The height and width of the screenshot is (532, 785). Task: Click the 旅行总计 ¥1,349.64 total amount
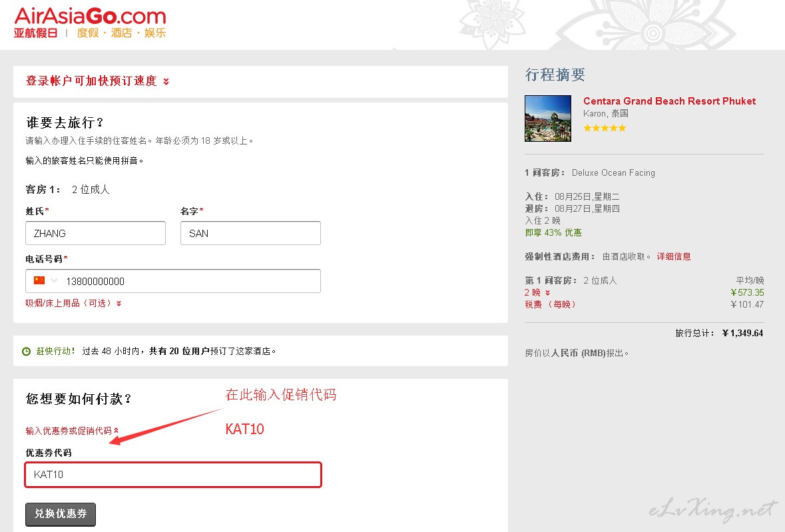719,334
